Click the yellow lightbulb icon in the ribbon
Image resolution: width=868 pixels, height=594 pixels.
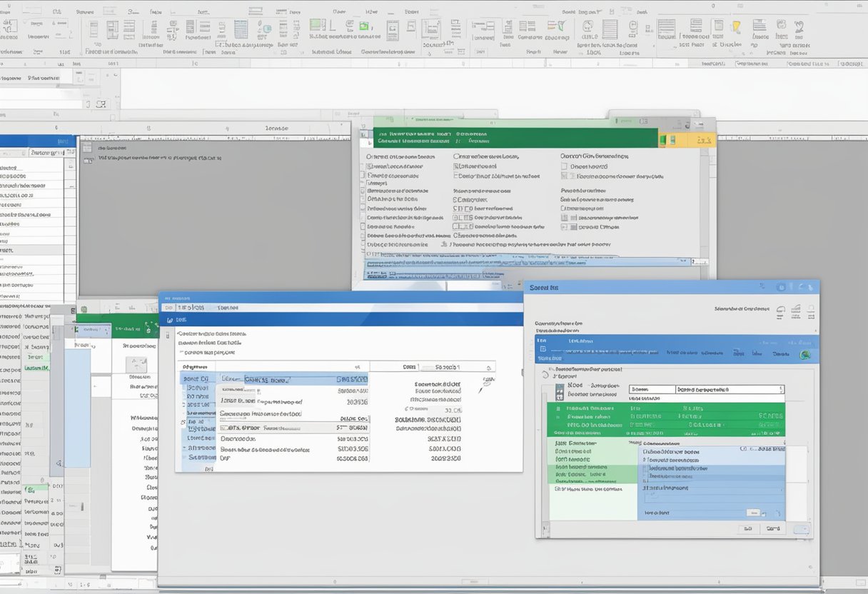coord(735,27)
